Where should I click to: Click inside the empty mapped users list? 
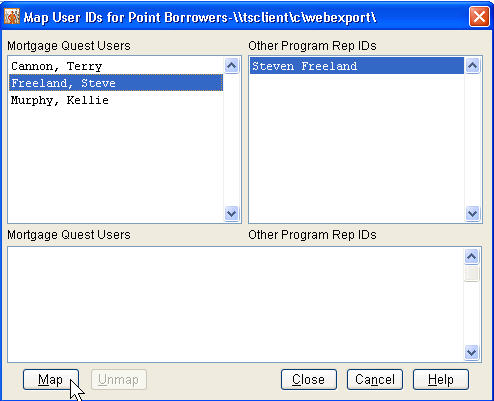pos(235,304)
